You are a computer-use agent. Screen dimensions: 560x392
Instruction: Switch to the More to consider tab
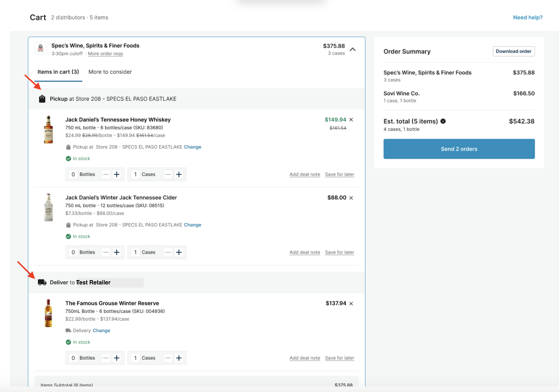click(110, 72)
